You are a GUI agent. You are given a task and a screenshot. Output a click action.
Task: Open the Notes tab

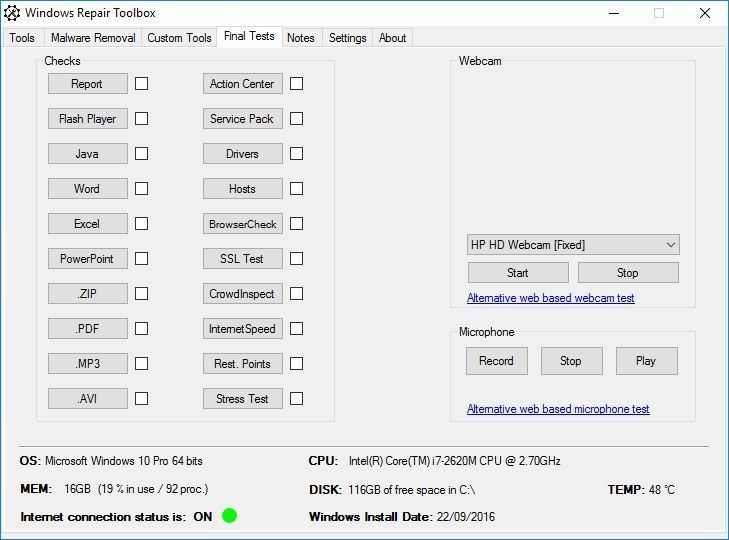(300, 38)
